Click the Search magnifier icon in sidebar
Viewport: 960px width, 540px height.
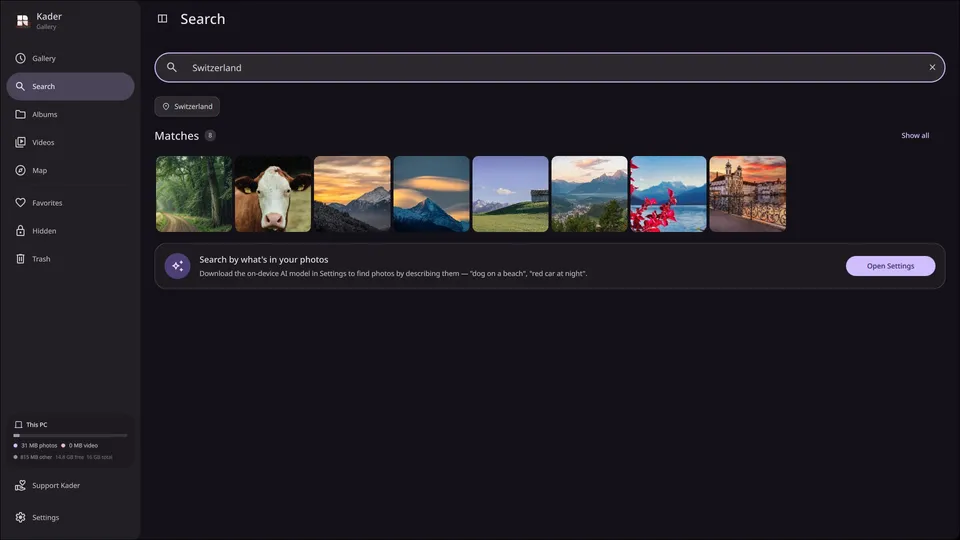20,86
